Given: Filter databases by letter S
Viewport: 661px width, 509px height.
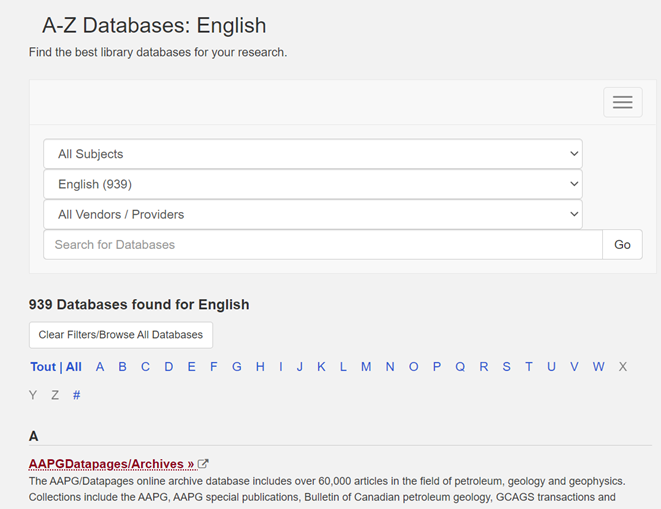Looking at the screenshot, I should 506,367.
